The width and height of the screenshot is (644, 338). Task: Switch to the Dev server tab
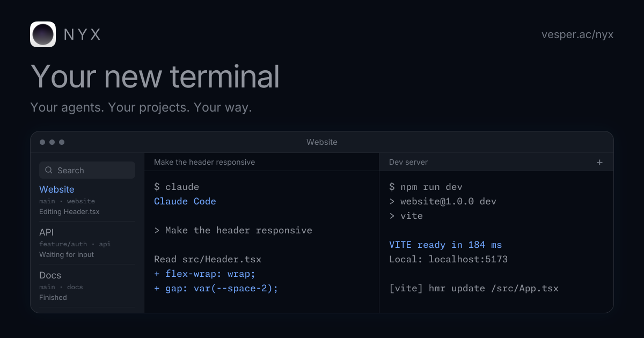point(408,162)
